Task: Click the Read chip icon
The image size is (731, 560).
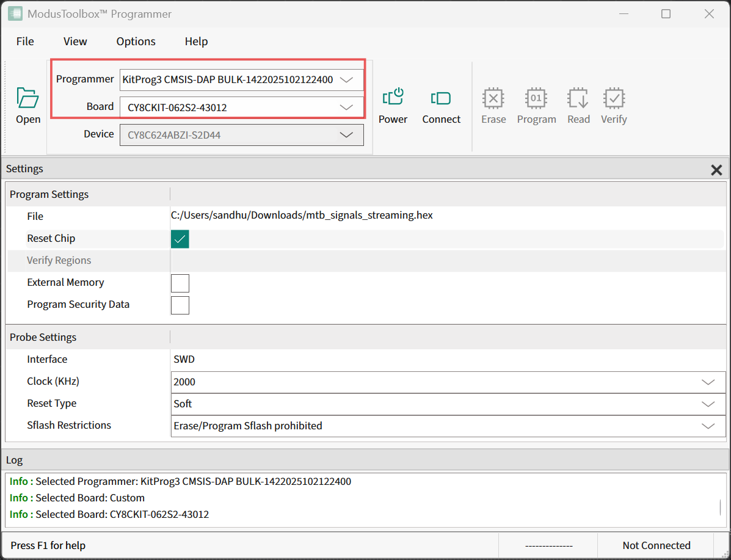Action: point(578,98)
